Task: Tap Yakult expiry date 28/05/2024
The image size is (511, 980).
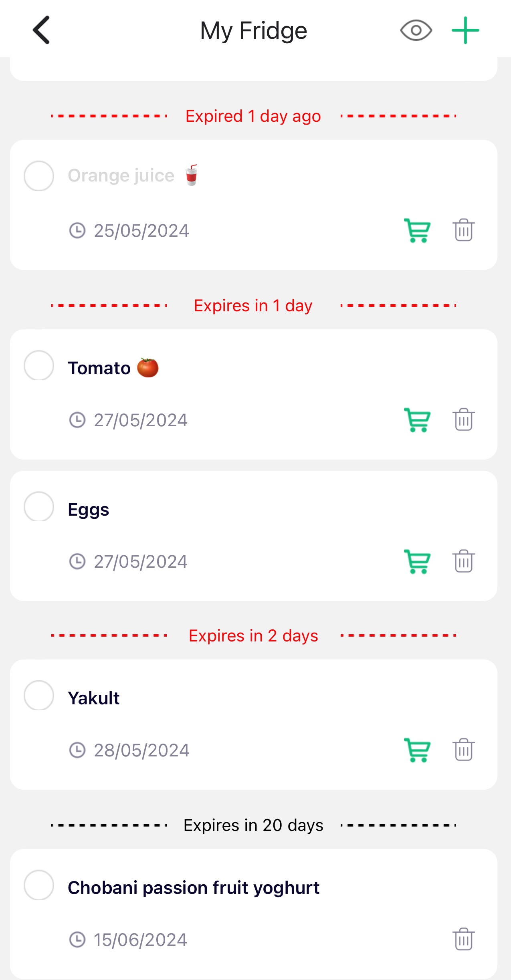Action: 141,750
